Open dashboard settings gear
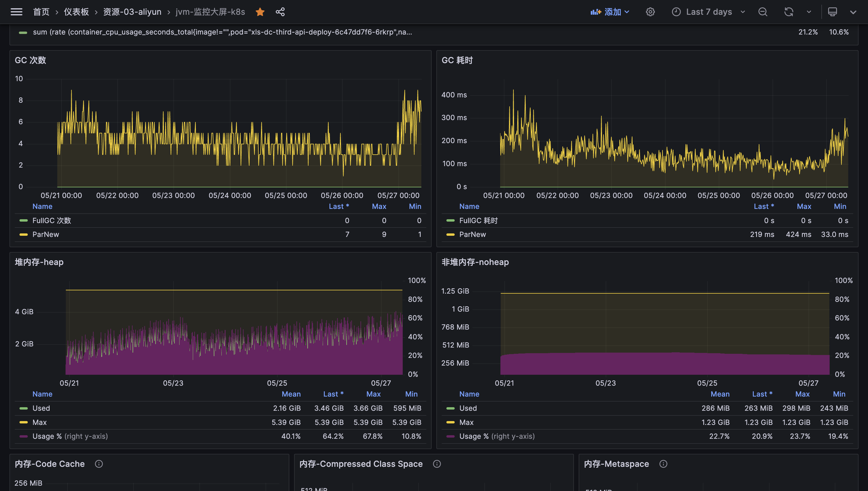 [x=650, y=12]
